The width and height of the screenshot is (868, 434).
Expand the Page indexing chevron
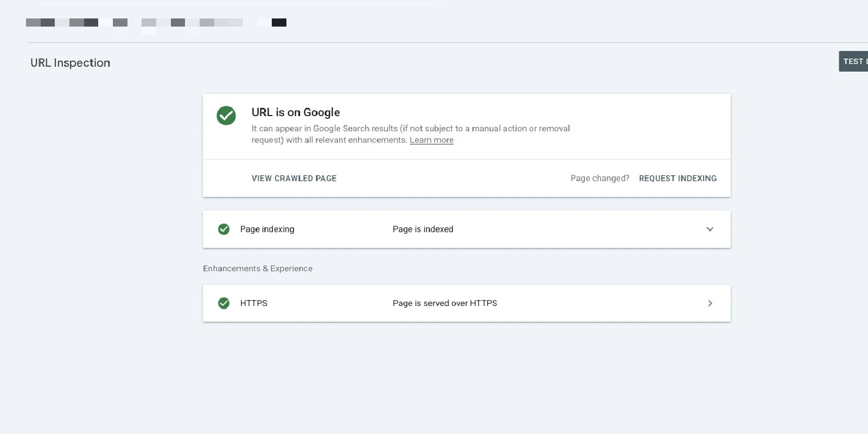tap(710, 229)
